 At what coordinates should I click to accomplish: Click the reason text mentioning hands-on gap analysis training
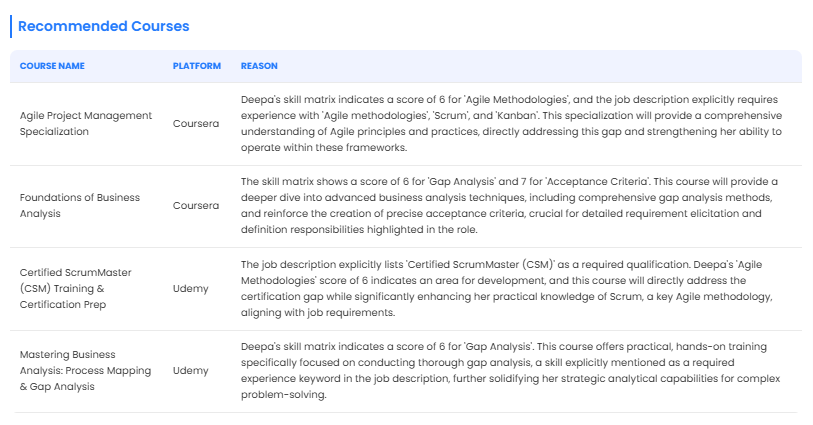coord(510,370)
